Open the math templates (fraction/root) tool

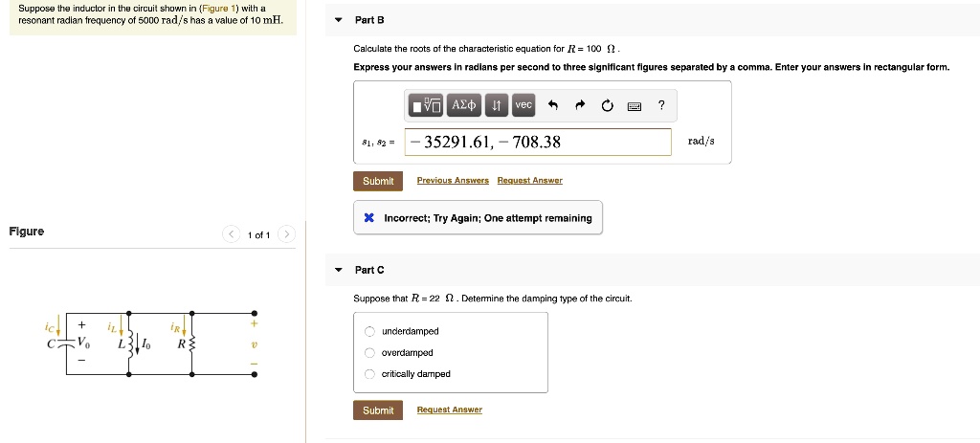pyautogui.click(x=425, y=104)
